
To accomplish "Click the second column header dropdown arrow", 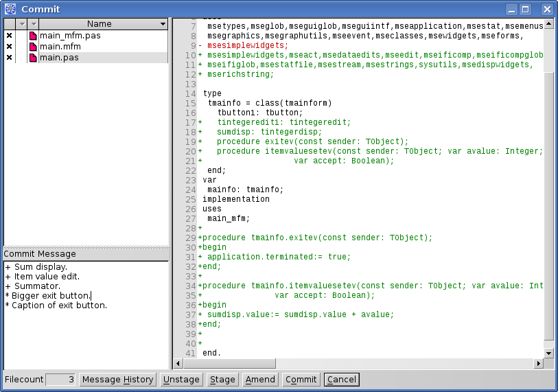I will pyautogui.click(x=21, y=24).
